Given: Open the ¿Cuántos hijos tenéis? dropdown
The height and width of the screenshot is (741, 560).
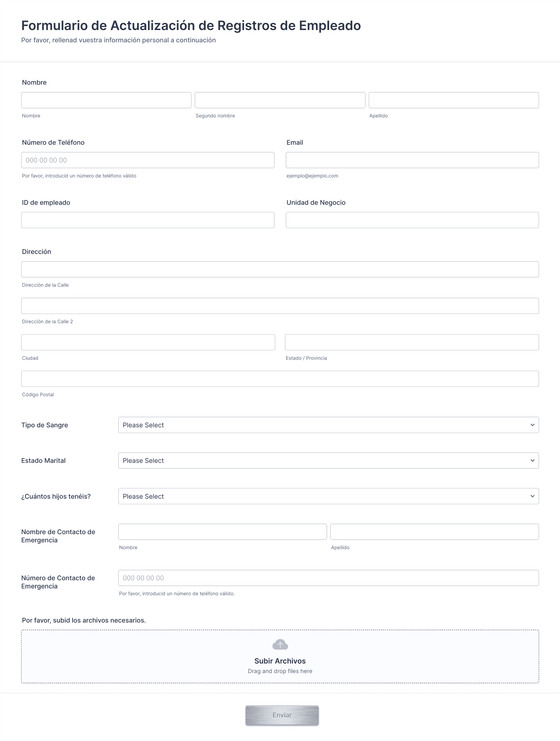Looking at the screenshot, I should point(328,496).
